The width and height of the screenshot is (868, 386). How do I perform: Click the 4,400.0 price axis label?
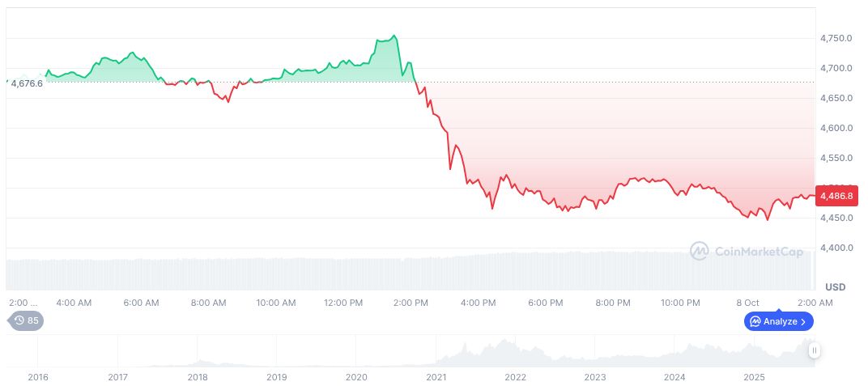point(836,248)
